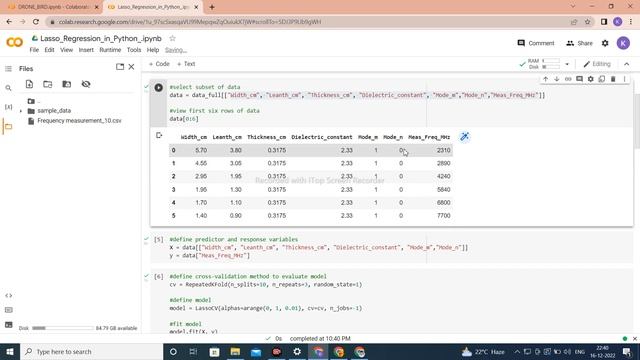This screenshot has width=640, height=360.
Task: Refresh the files listing
Action: coord(48,84)
